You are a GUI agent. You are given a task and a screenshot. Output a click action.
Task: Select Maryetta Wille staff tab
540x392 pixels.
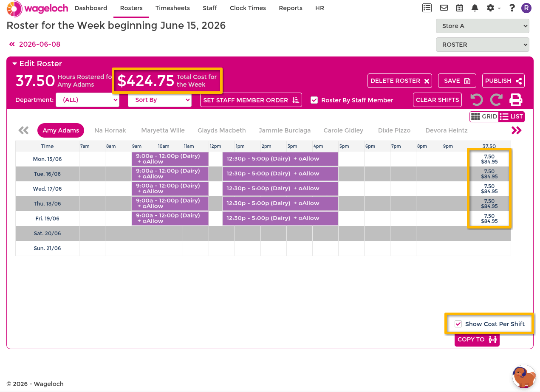point(163,130)
